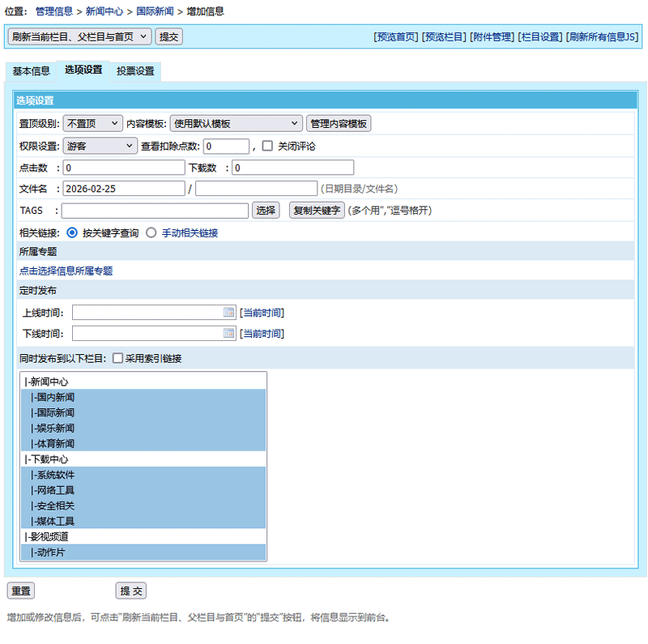648x644 pixels.
Task: Switch to the 基本信息 tab
Action: tap(32, 71)
